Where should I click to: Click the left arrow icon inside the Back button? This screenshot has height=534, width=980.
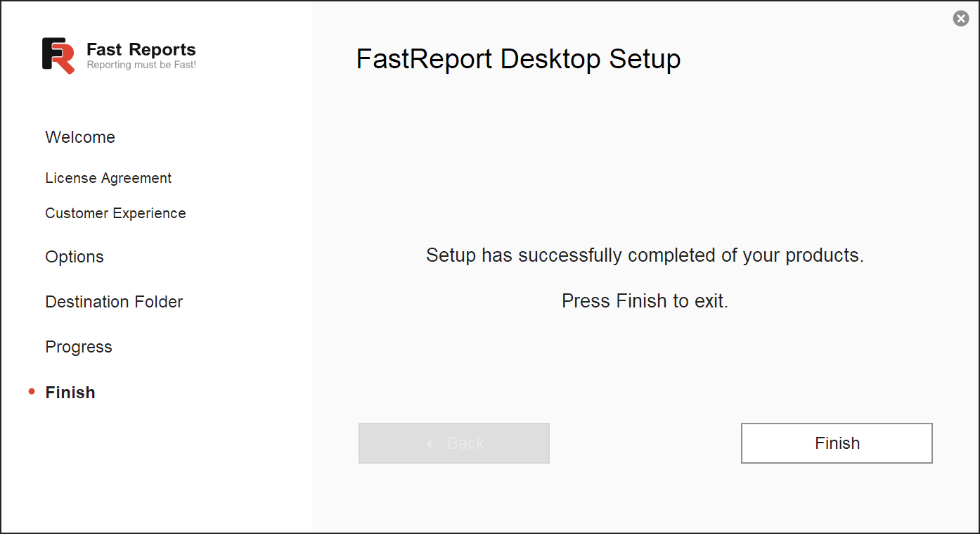point(429,443)
